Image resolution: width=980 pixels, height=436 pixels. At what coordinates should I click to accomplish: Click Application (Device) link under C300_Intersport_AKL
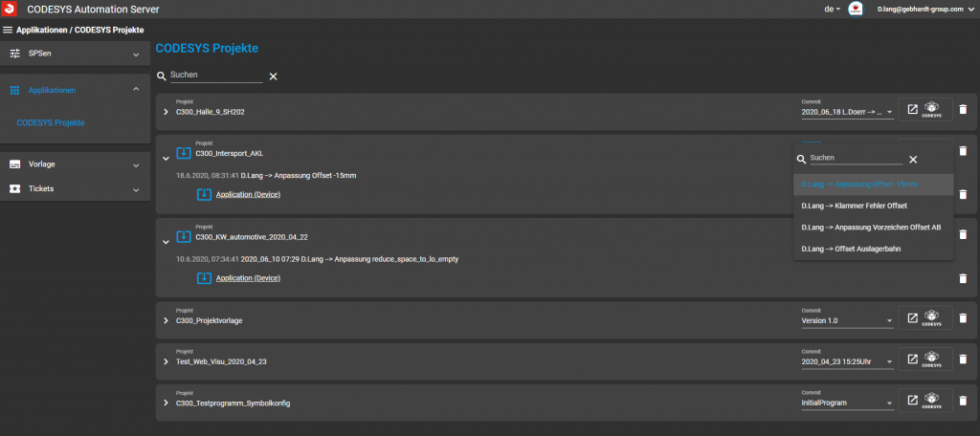point(248,194)
